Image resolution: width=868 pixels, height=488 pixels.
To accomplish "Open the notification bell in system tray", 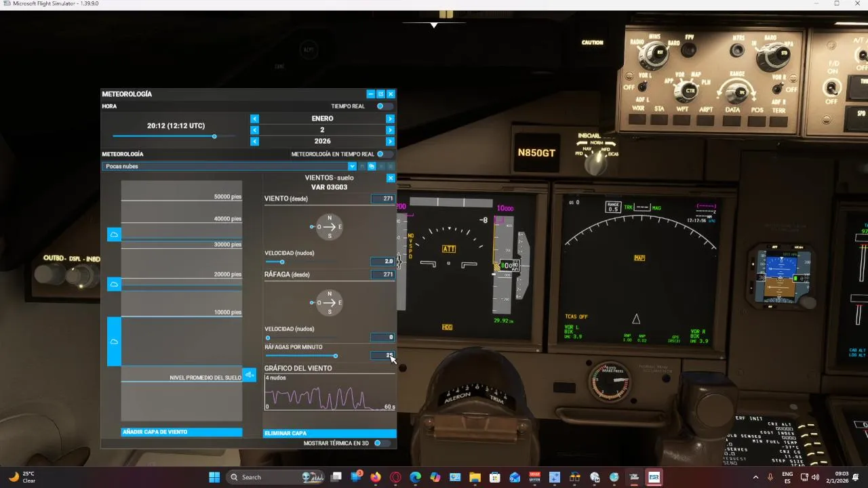I will (x=856, y=477).
